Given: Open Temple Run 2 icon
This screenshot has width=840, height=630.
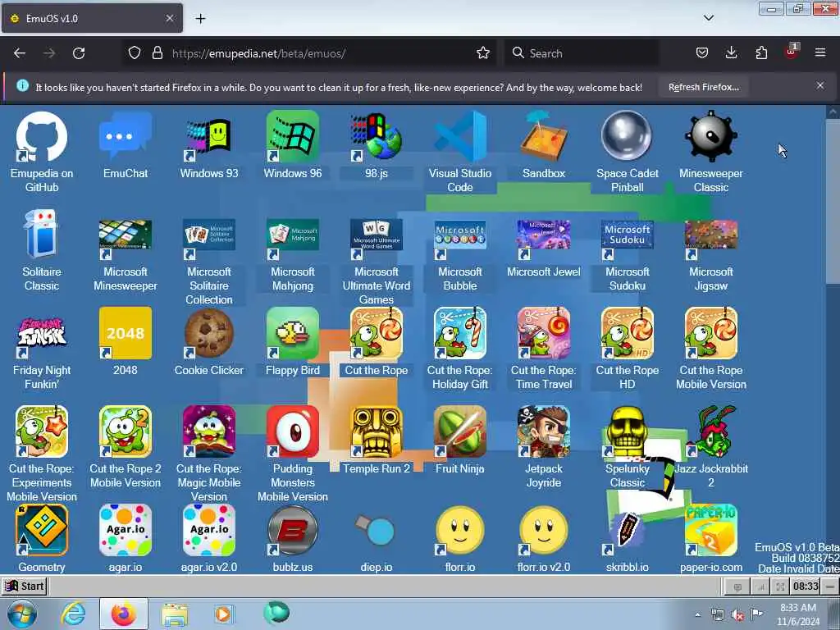Looking at the screenshot, I should click(376, 431).
